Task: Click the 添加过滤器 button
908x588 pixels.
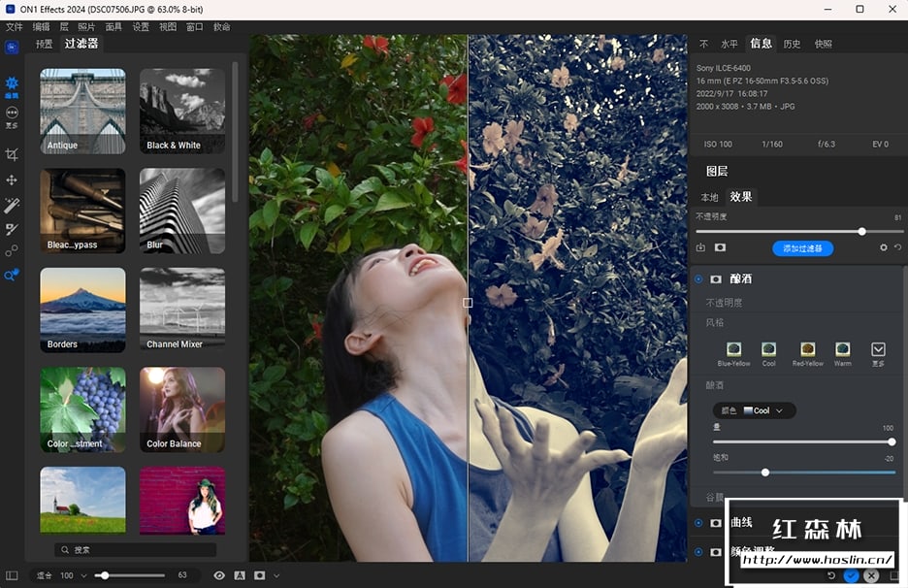Action: (802, 248)
